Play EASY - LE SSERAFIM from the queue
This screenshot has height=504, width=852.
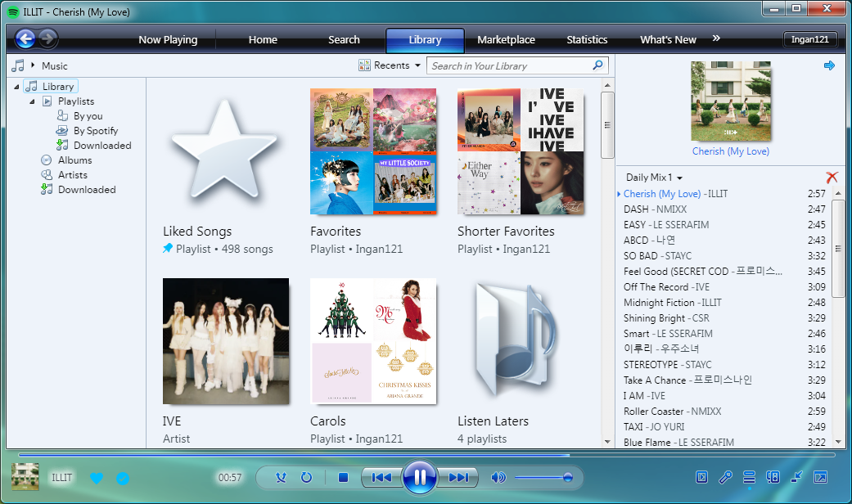724,225
